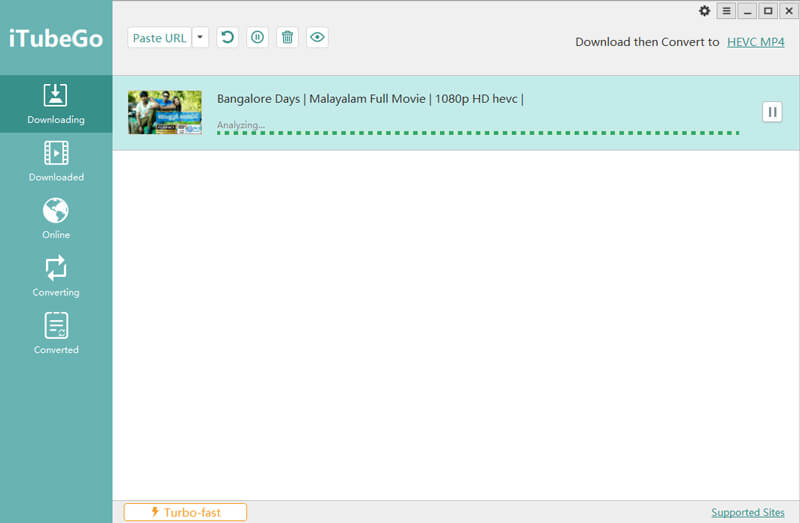Toggle the private mode eye icon
Image resolution: width=800 pixels, height=523 pixels.
coord(317,37)
